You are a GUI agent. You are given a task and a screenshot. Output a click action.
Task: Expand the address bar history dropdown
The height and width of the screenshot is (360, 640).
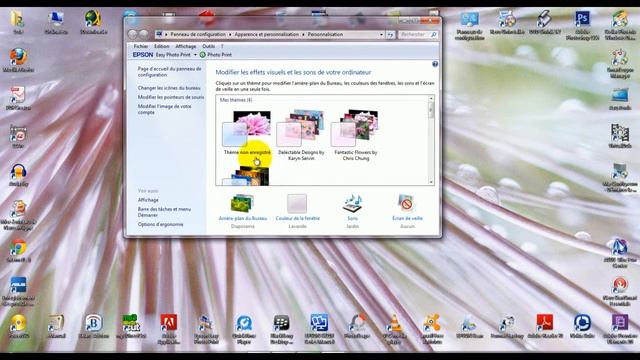point(381,35)
